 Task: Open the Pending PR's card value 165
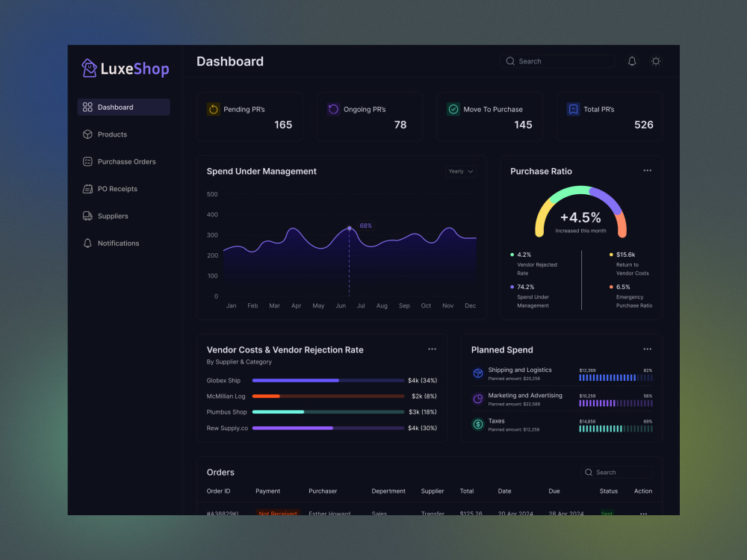pos(283,125)
